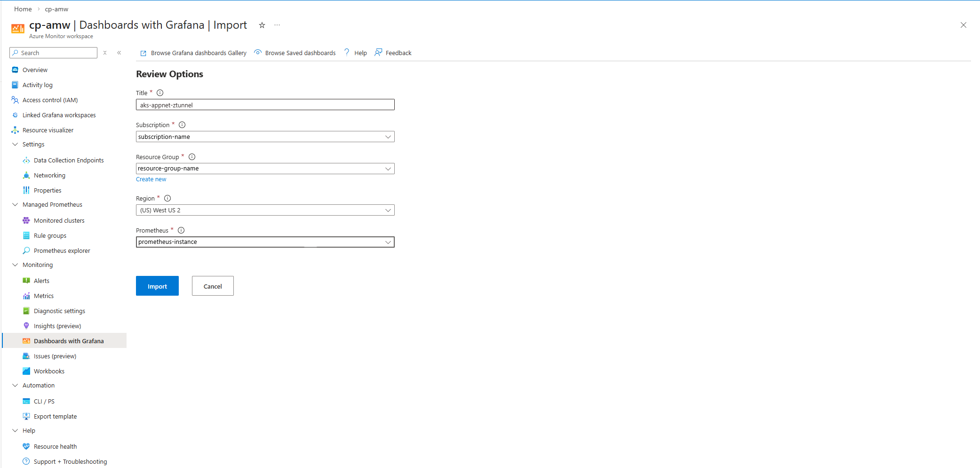Collapse the Monitoring section
The height and width of the screenshot is (468, 980).
[x=15, y=265]
